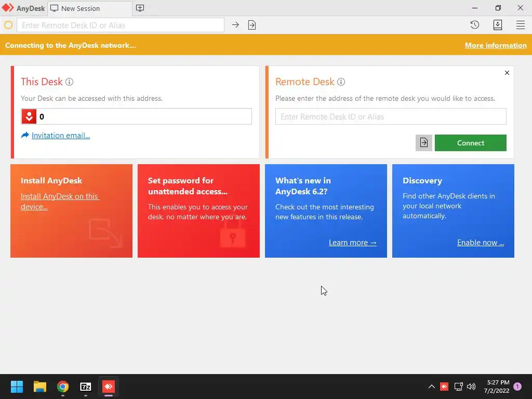Image resolution: width=532 pixels, height=399 pixels.
Task: Click the What's new in AnyDesk 6.2? heading
Action: [303, 186]
